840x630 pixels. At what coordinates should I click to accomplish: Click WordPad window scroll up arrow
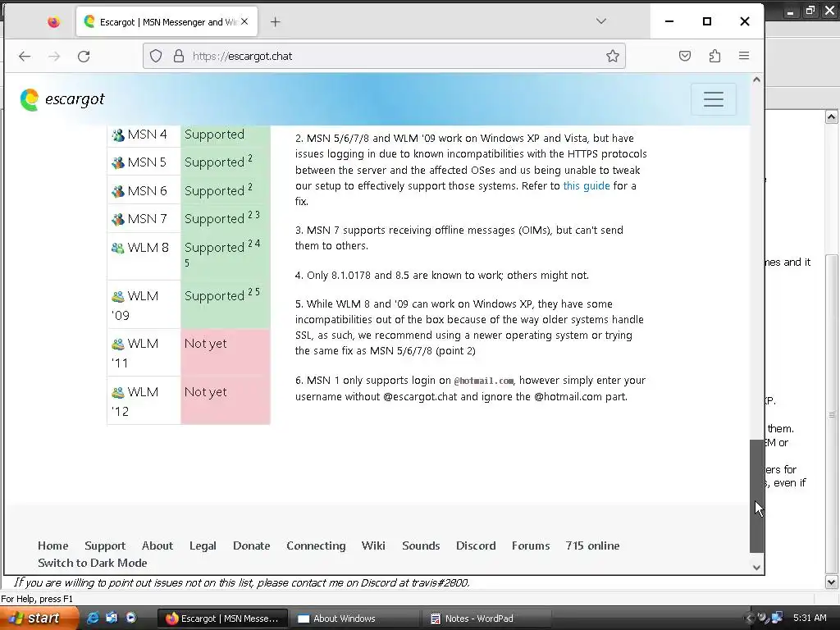[832, 116]
